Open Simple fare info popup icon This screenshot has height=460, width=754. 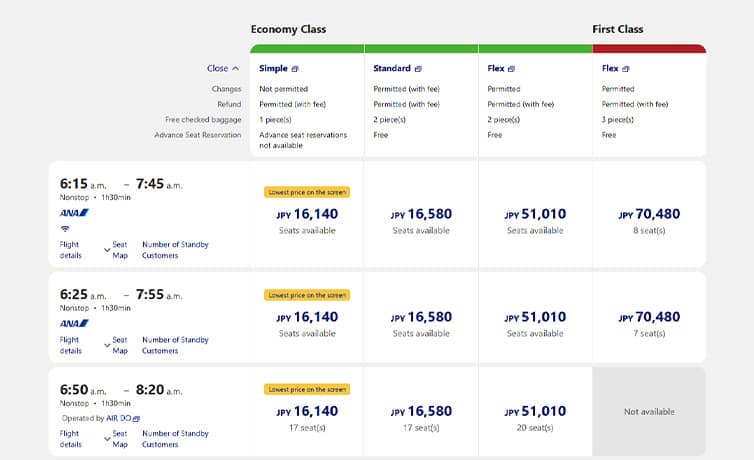(295, 69)
